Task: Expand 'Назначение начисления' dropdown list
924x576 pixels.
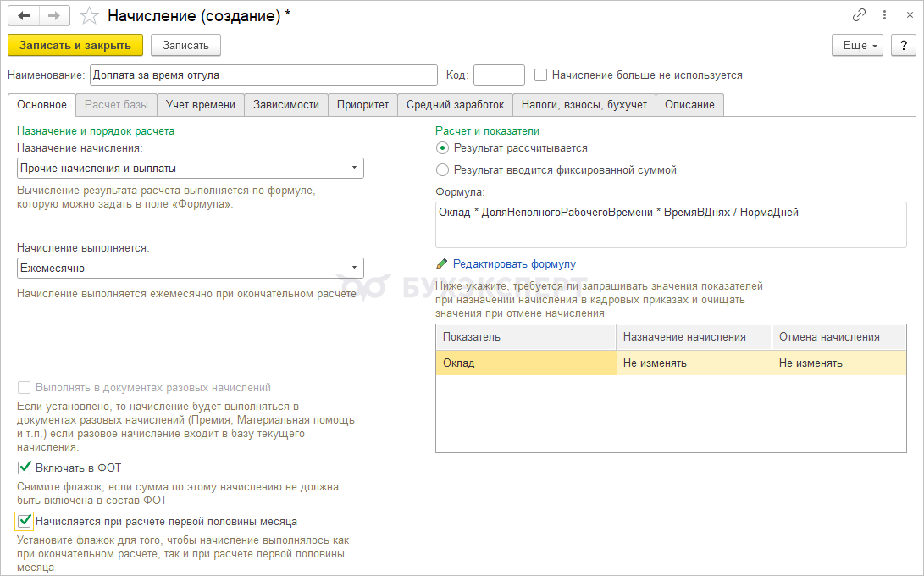Action: pyautogui.click(x=355, y=168)
